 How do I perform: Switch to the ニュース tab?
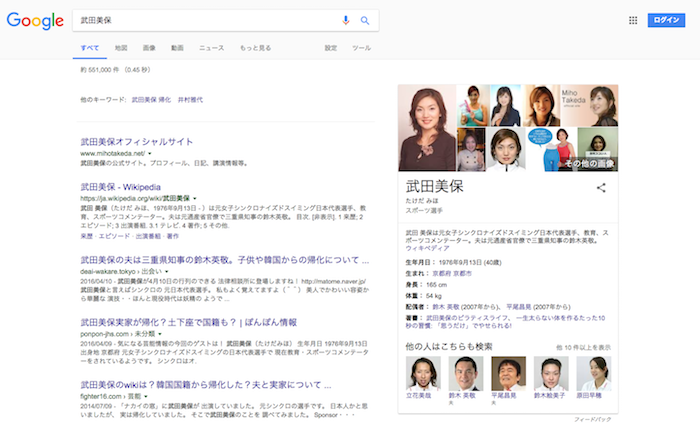click(x=211, y=48)
